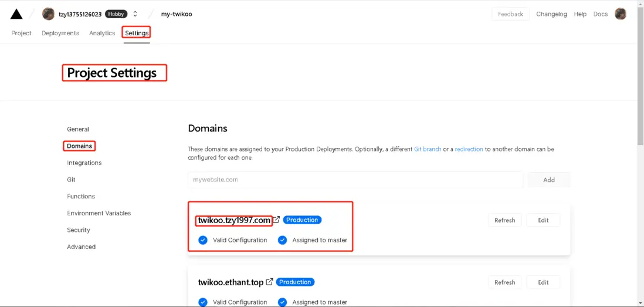Click Production badge for twikoo.ethant.top
This screenshot has height=307, width=644.
pos(295,282)
